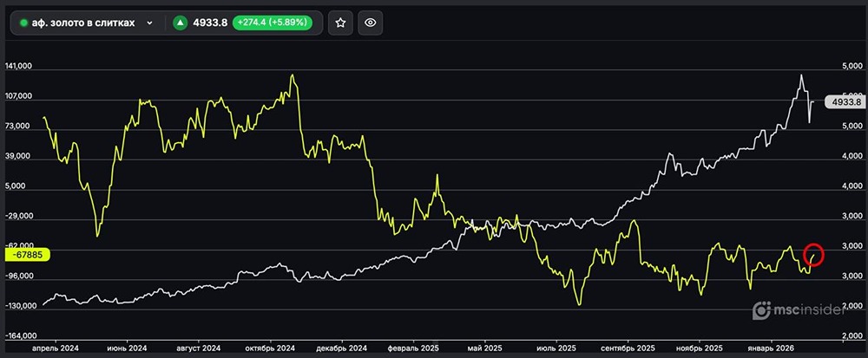868x358 pixels.
Task: Select октябрь 2024 on the time axis
Action: [x=270, y=348]
